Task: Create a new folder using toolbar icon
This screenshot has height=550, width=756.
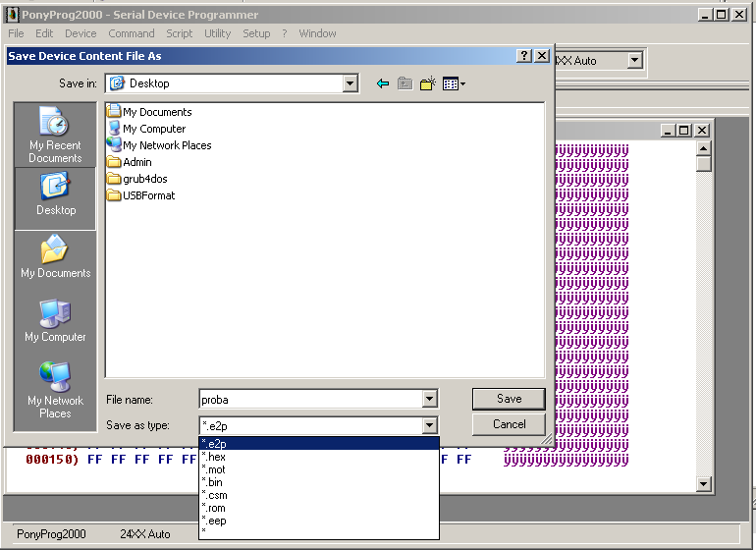Action: point(427,84)
